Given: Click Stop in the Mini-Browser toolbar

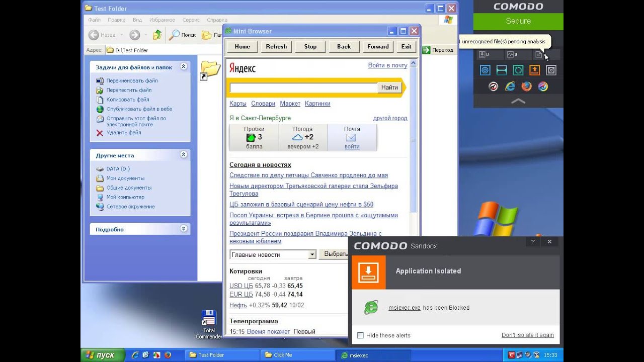Looking at the screenshot, I should coord(310,46).
